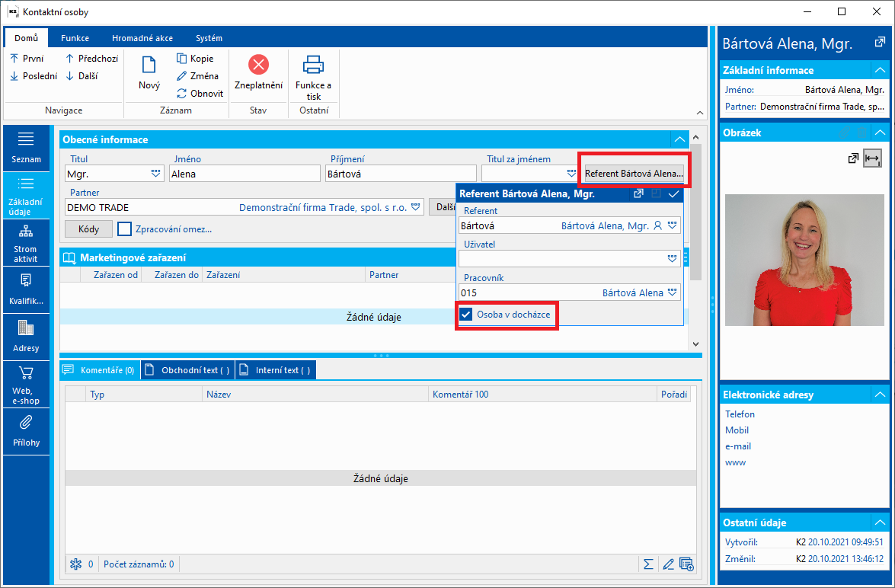Invalidate the record with Zneplatnění
The height and width of the screenshot is (588, 895).
click(x=258, y=73)
